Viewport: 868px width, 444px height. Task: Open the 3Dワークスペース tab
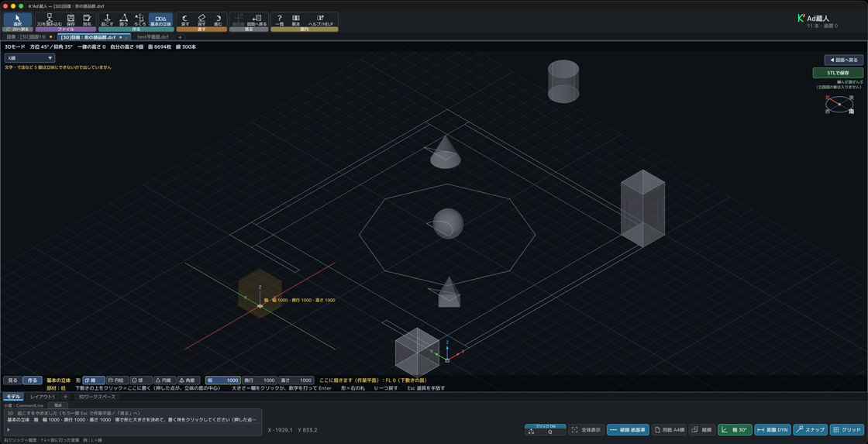[97, 397]
